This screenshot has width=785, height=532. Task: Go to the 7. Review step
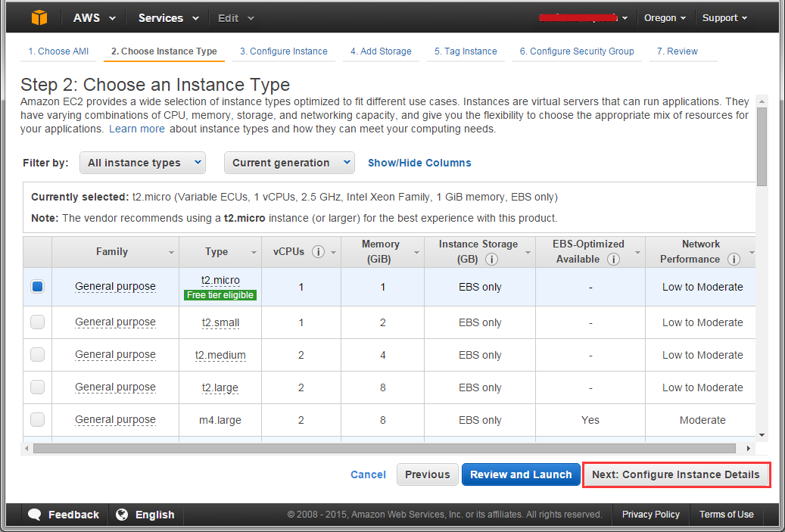coord(678,51)
